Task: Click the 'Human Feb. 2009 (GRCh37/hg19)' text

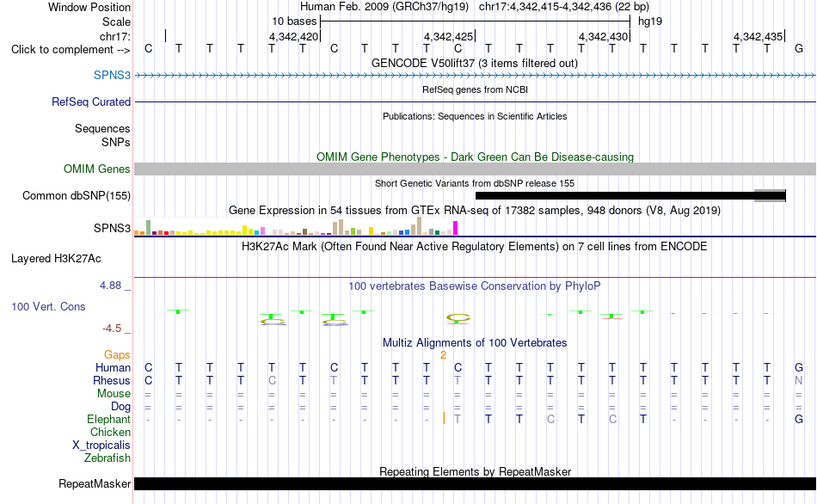Action: [384, 7]
